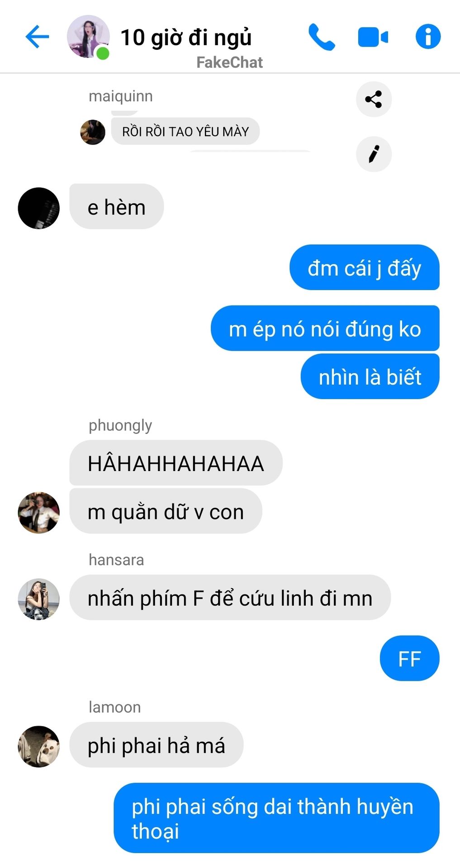Open phuongly's avatar photo
Image resolution: width=460 pixels, height=868 pixels.
pyautogui.click(x=38, y=513)
